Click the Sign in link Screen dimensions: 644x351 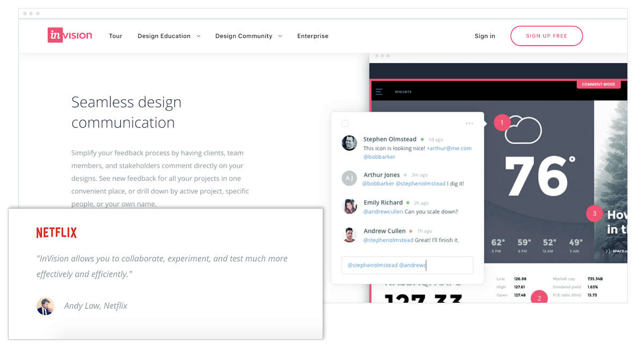485,36
